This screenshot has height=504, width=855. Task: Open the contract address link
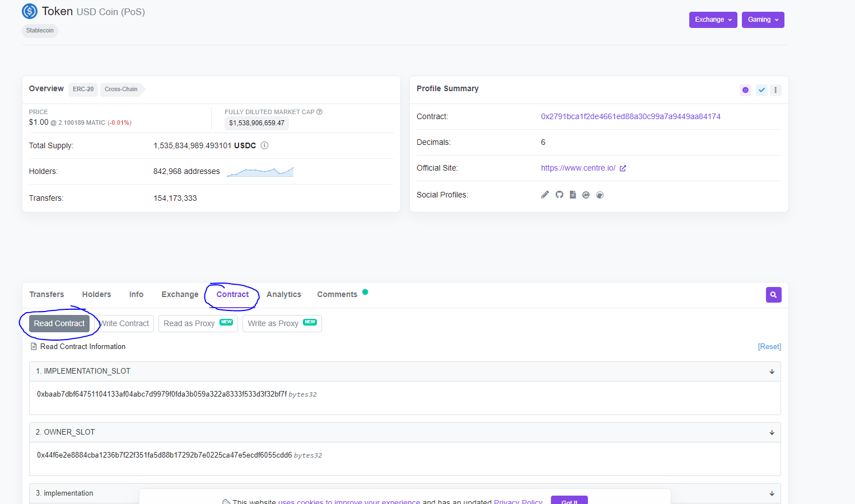[630, 116]
